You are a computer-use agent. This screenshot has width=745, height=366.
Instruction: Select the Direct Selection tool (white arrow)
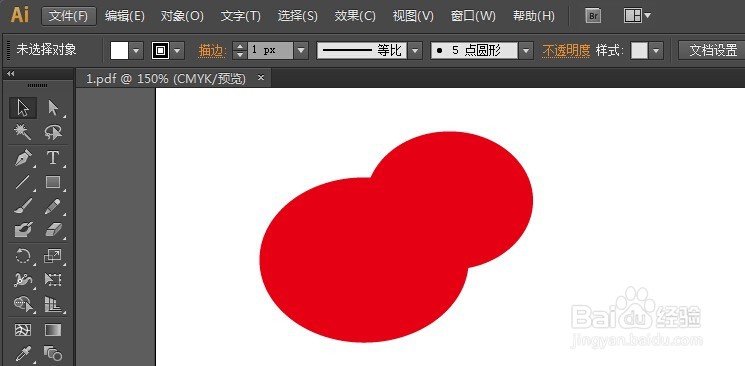coord(53,108)
